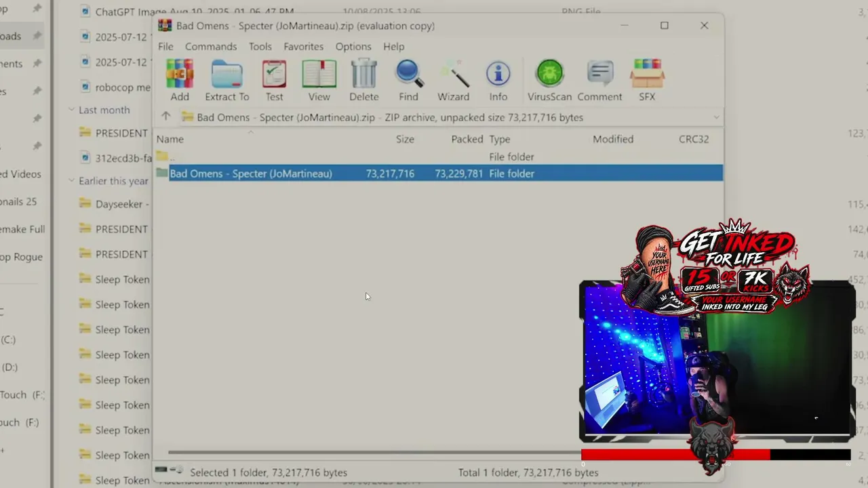Open the Comment tool

click(x=599, y=73)
